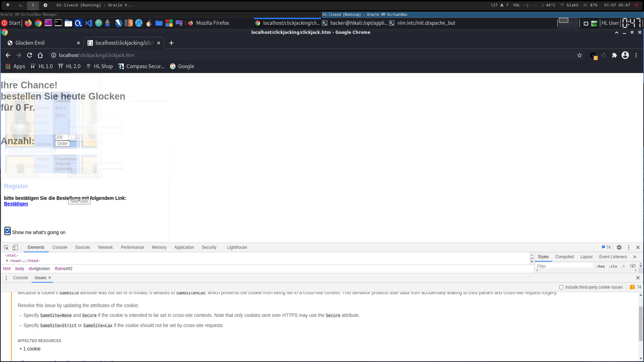Open DevTools settings gear
The image size is (644, 362).
point(619,247)
